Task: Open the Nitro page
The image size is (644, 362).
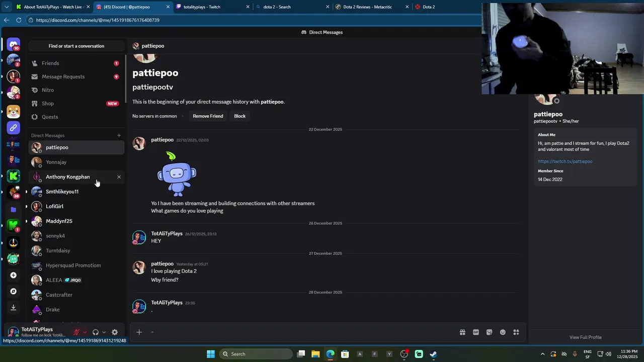Action: click(x=76, y=90)
